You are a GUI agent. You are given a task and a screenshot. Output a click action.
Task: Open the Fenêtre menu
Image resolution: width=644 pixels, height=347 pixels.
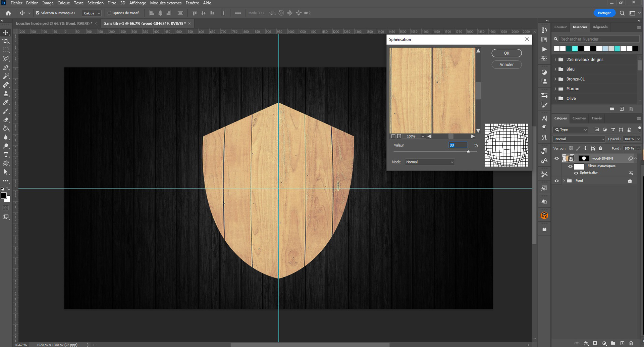[192, 3]
